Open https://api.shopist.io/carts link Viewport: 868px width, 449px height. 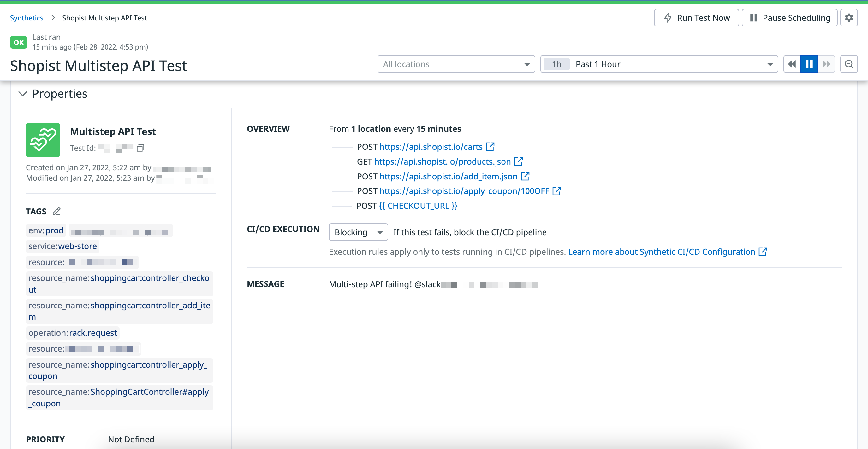pos(431,147)
